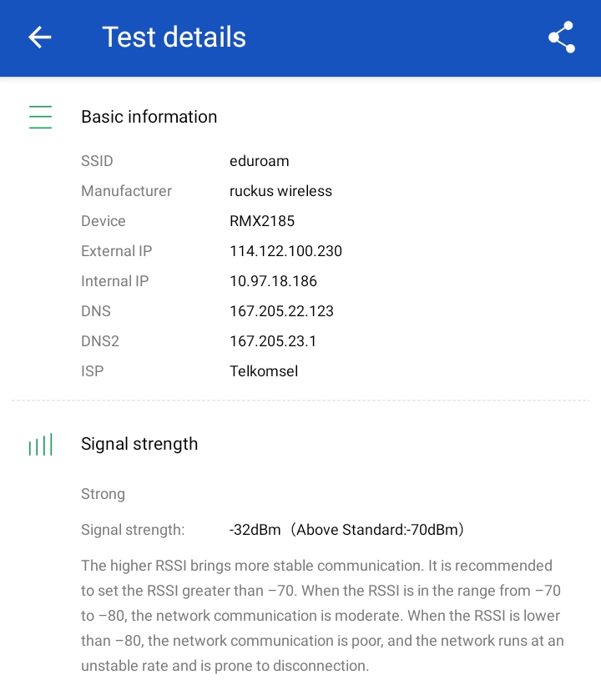The width and height of the screenshot is (601, 700).
Task: Select the DNS2 address 167.205.23.1
Action: (x=273, y=341)
